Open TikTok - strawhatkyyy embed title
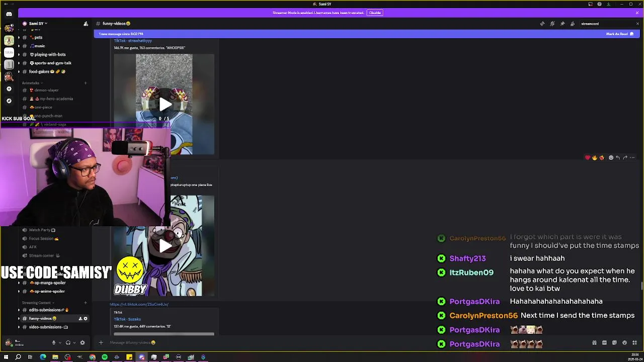The image size is (644, 362). pyautogui.click(x=133, y=40)
